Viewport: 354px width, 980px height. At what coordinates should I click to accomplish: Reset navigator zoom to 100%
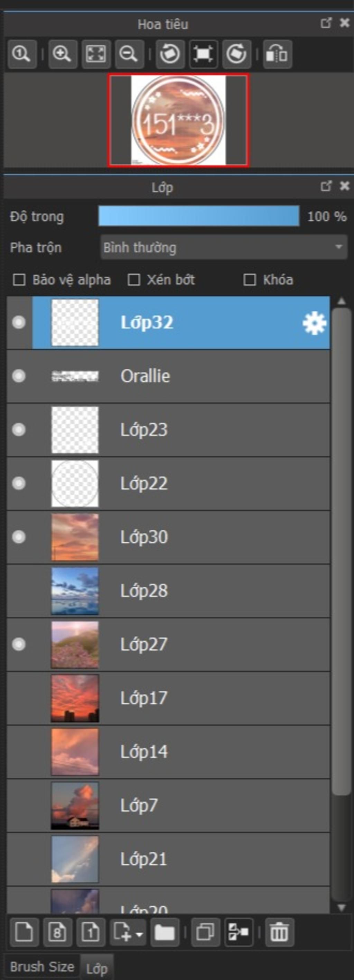(x=22, y=54)
